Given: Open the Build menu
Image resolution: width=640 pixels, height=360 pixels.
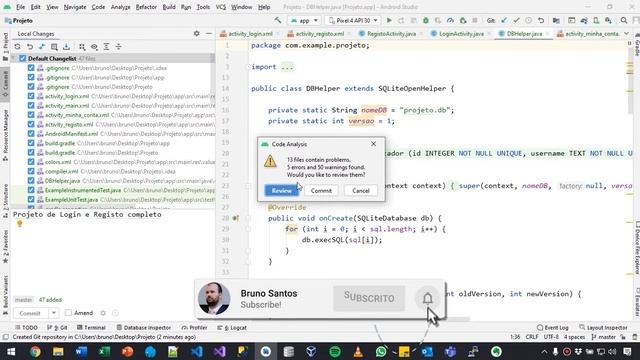Looking at the screenshot, I should [169, 7].
